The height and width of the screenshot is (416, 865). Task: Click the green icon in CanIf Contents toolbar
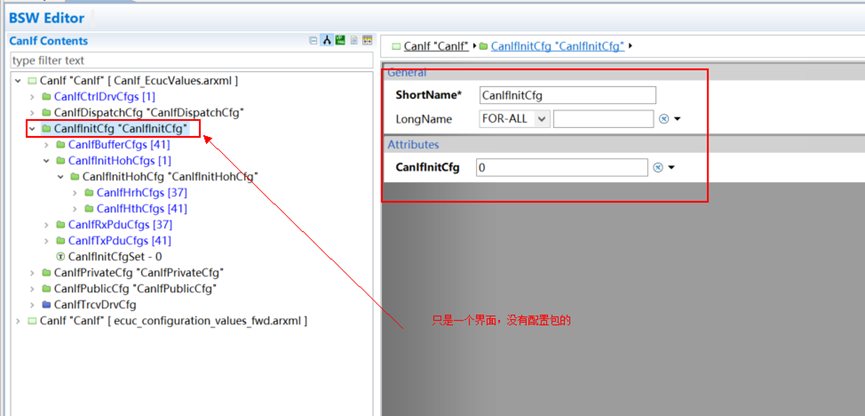(340, 41)
